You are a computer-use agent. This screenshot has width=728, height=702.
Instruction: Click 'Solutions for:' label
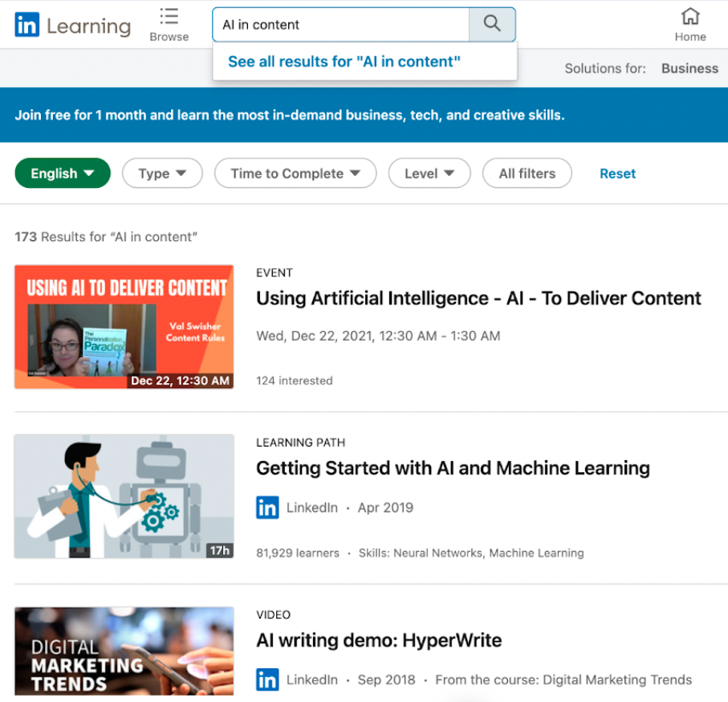pos(605,68)
